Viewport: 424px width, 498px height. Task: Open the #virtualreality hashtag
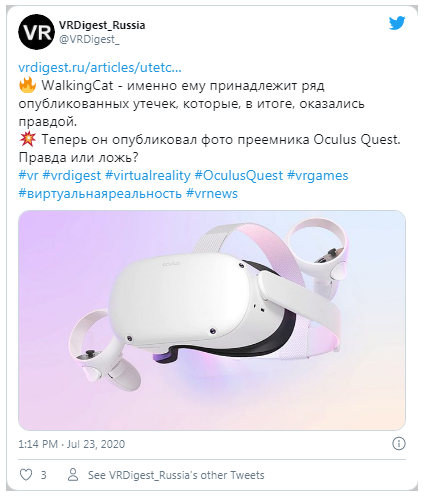[148, 175]
